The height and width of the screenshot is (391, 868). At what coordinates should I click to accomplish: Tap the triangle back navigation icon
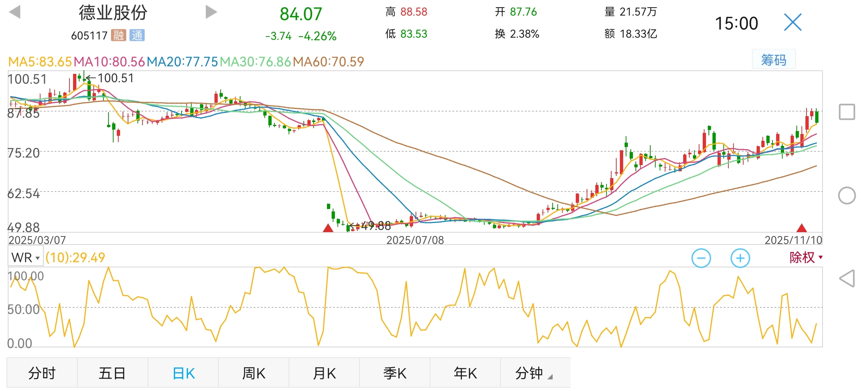tap(847, 278)
